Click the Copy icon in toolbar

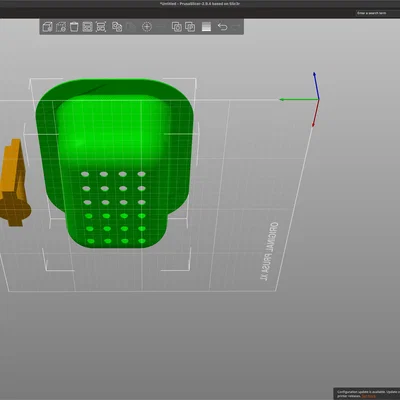tap(117, 27)
